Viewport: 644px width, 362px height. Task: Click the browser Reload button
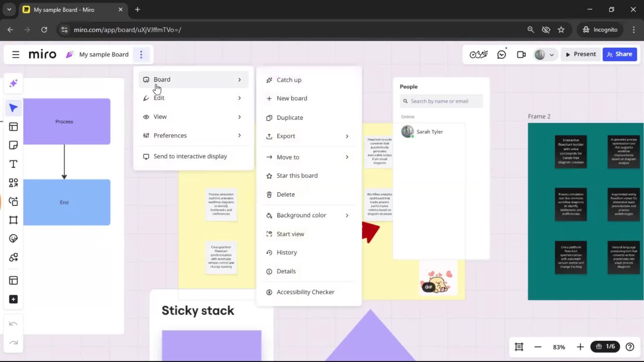pos(44,29)
